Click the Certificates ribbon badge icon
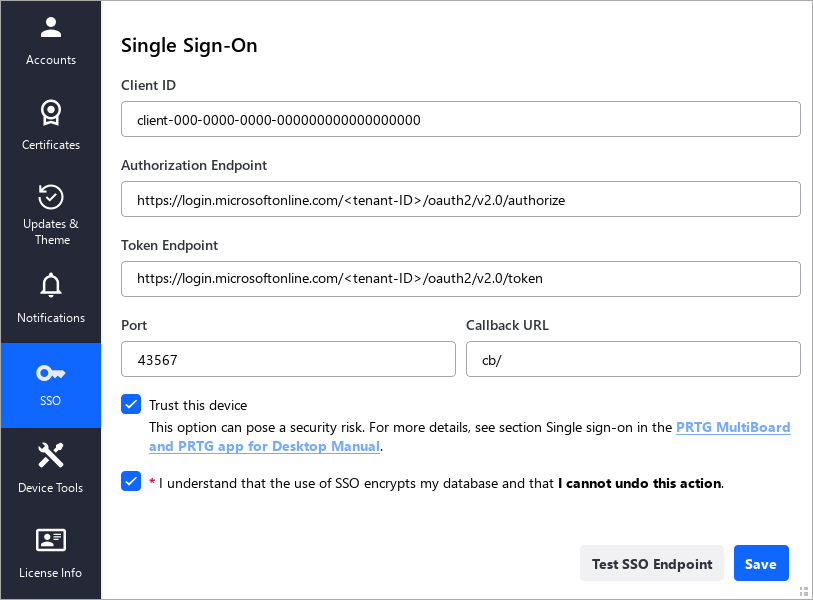 [51, 113]
